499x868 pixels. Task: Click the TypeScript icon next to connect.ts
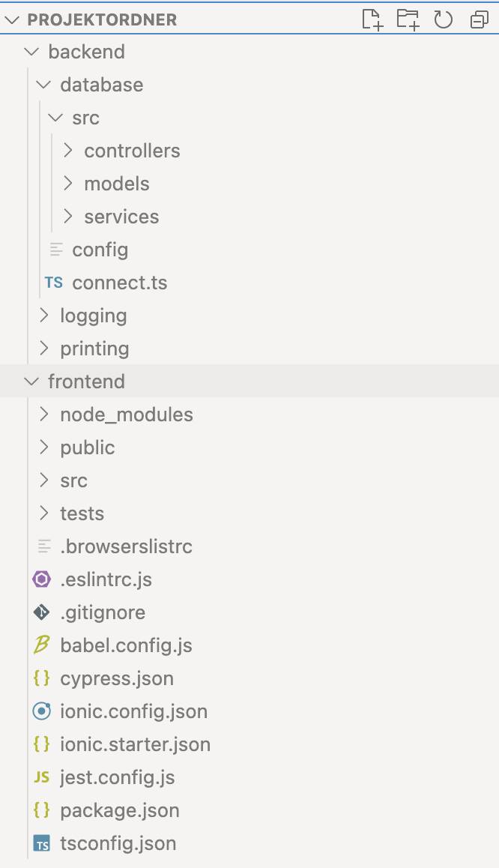click(x=54, y=283)
